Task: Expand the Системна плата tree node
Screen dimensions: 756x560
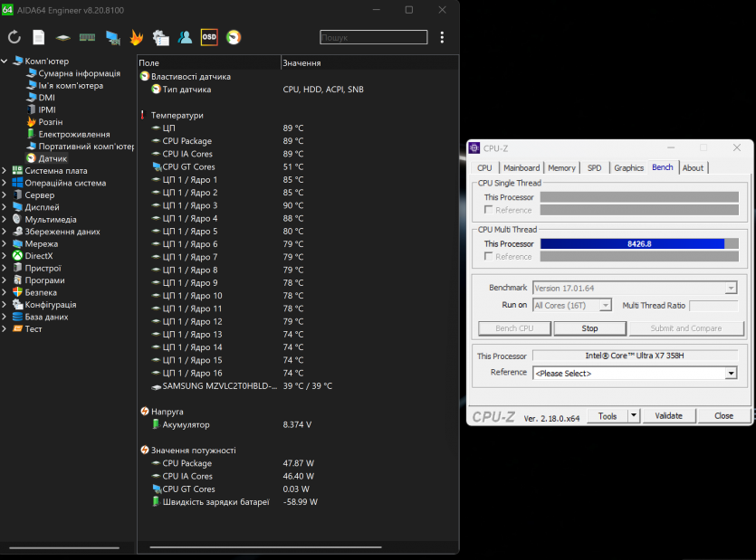Action: (5, 171)
